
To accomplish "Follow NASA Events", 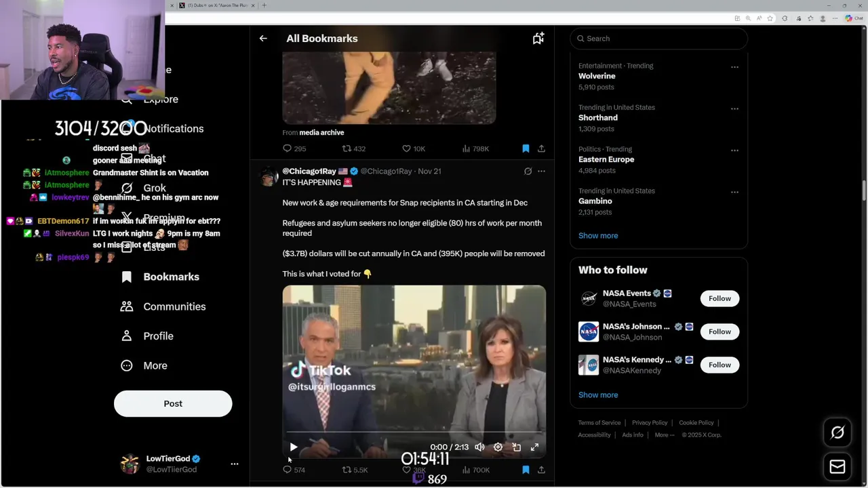I will (x=719, y=298).
